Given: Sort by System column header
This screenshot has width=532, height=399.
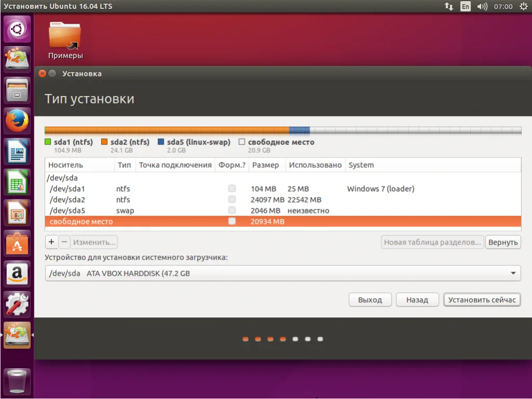Looking at the screenshot, I should 433,165.
